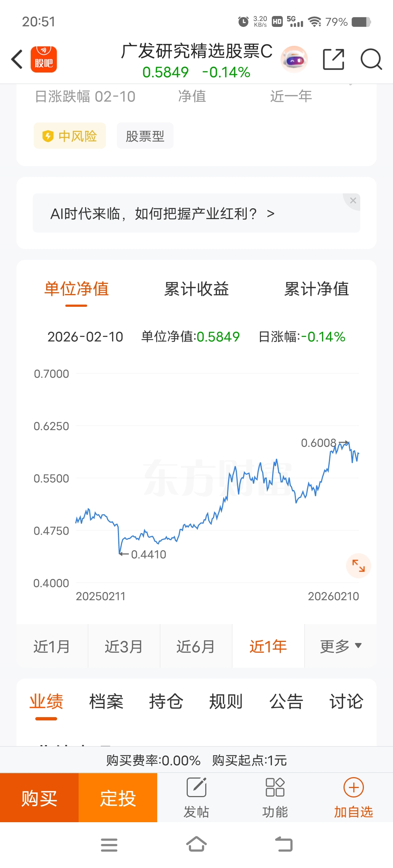This screenshot has width=393, height=868.
Task: Tap the 中风险 risk badge
Action: tap(70, 136)
